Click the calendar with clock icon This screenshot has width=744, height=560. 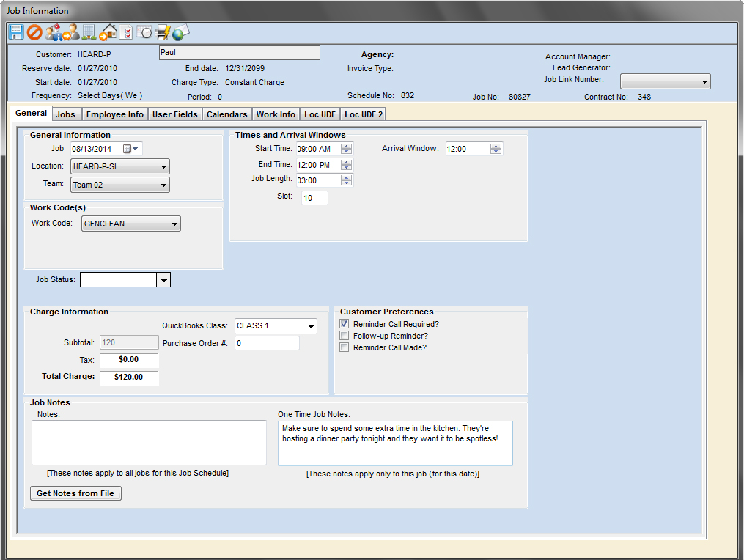point(144,32)
